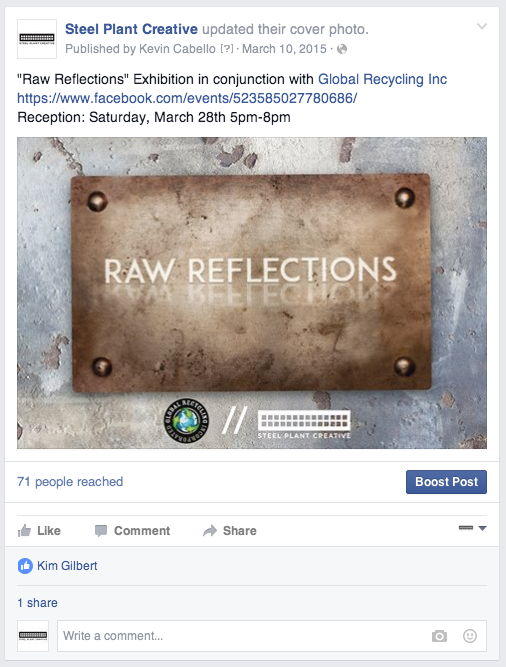The image size is (506, 667).
Task: Click the Share arrow icon
Action: [x=210, y=530]
